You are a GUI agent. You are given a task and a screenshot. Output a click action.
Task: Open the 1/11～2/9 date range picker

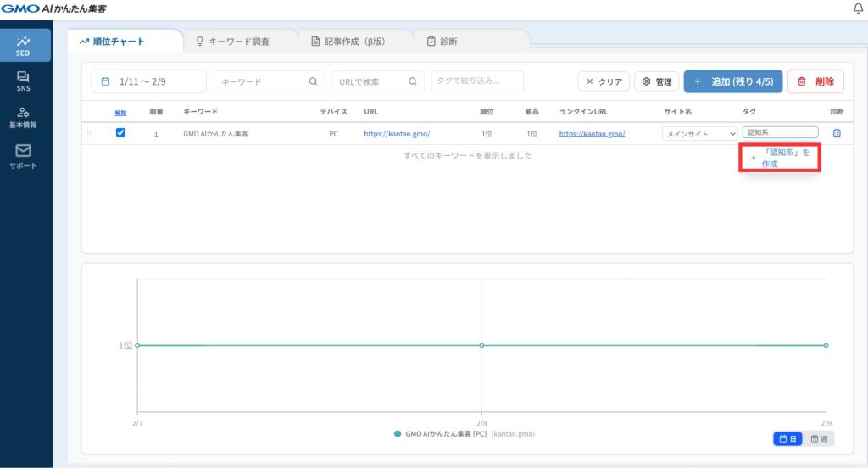(x=148, y=81)
